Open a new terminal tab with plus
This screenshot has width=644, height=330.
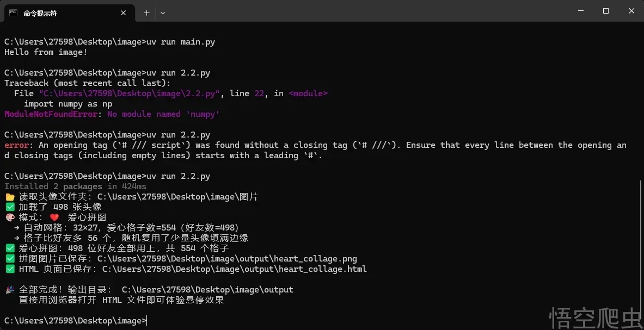point(146,13)
